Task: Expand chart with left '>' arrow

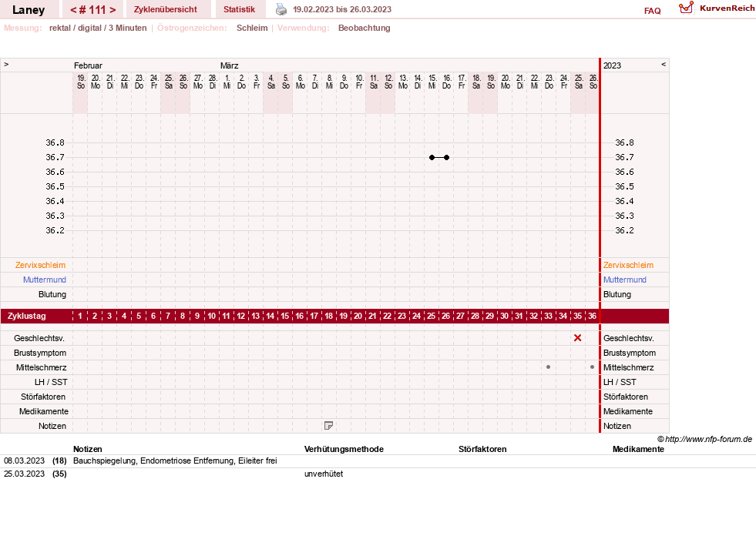Action: 6,64
